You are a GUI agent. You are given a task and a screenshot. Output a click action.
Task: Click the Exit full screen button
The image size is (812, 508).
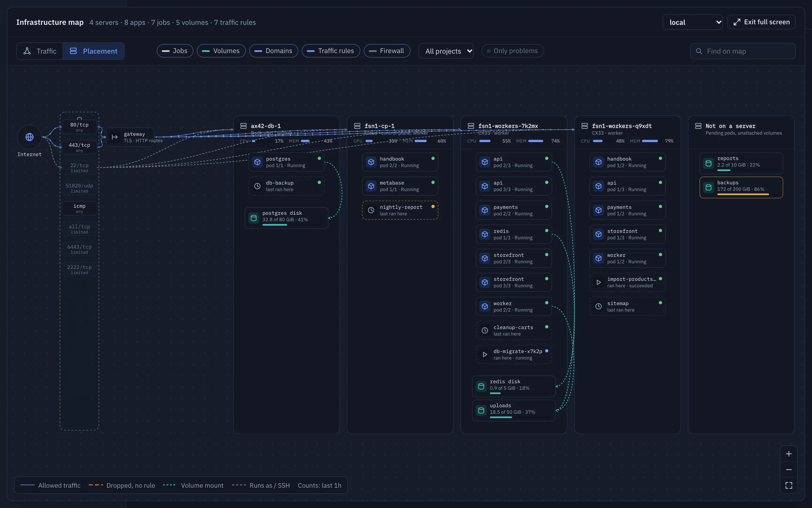pyautogui.click(x=761, y=22)
